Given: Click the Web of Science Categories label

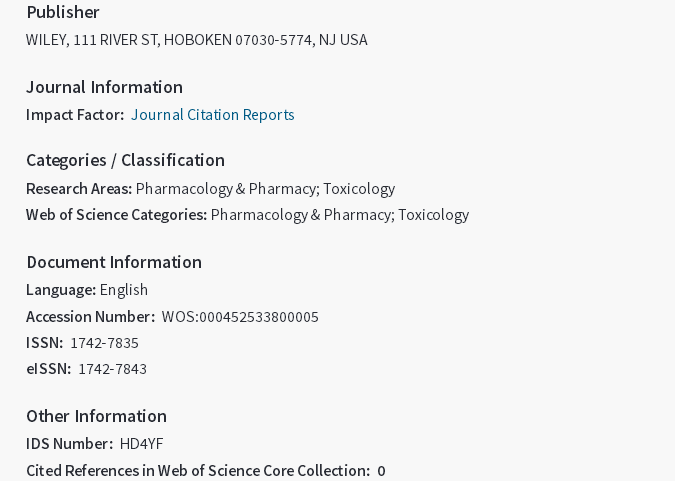Looking at the screenshot, I should pos(116,215).
